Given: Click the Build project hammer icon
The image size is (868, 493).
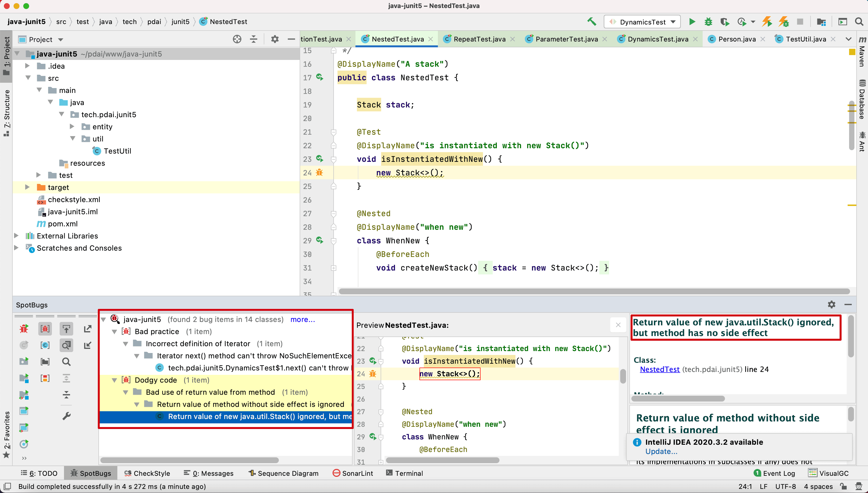Looking at the screenshot, I should point(591,22).
